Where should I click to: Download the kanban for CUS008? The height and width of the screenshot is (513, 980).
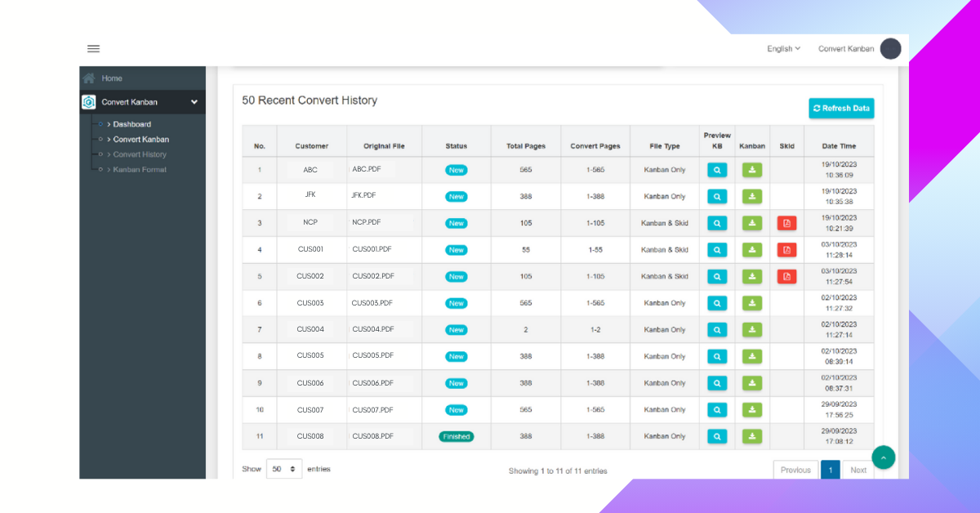tap(752, 436)
